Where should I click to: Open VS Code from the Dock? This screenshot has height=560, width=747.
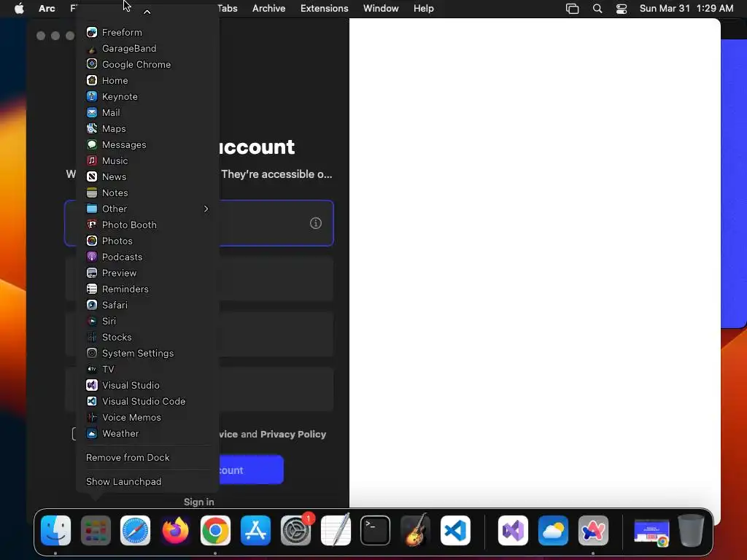point(455,530)
